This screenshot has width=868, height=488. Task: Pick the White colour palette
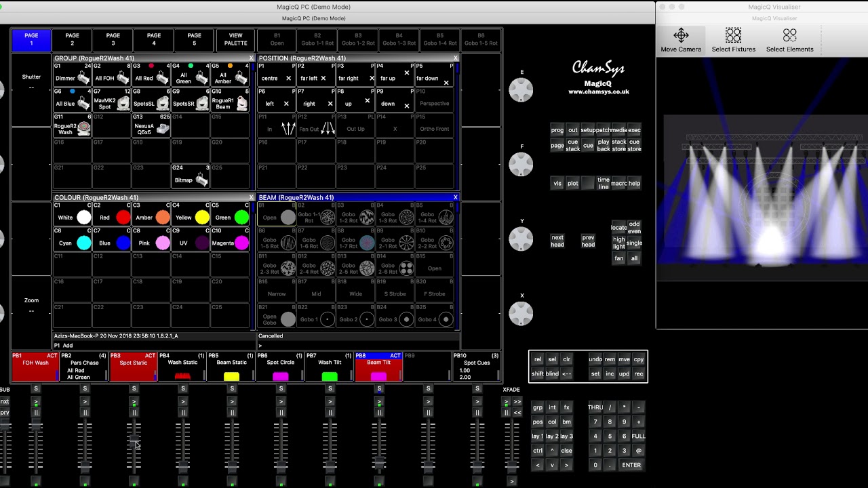click(x=73, y=214)
